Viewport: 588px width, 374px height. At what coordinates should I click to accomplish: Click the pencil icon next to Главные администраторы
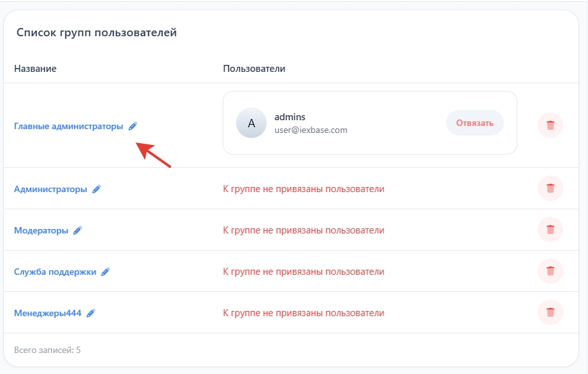pos(132,127)
